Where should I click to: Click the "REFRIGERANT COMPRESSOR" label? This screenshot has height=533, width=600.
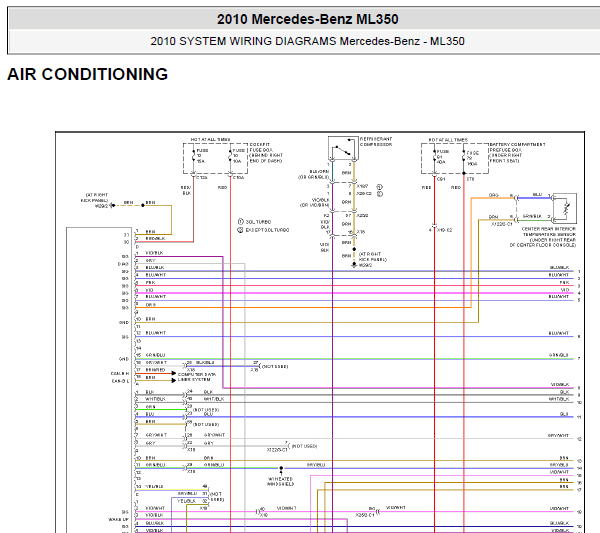pos(376,142)
